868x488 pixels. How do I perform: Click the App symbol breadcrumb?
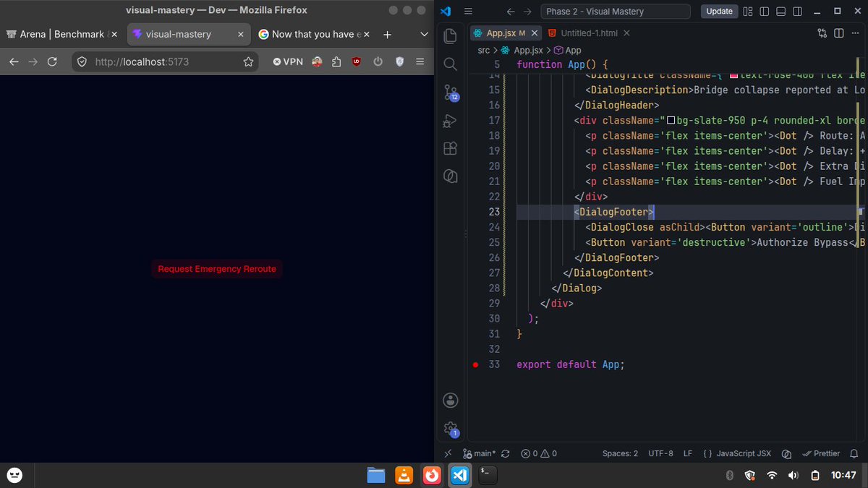pos(568,50)
